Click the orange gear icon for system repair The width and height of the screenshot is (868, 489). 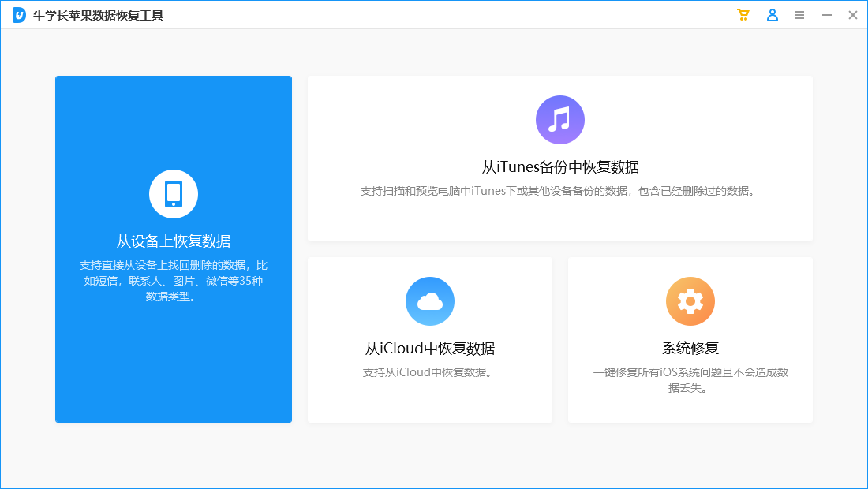pyautogui.click(x=690, y=301)
